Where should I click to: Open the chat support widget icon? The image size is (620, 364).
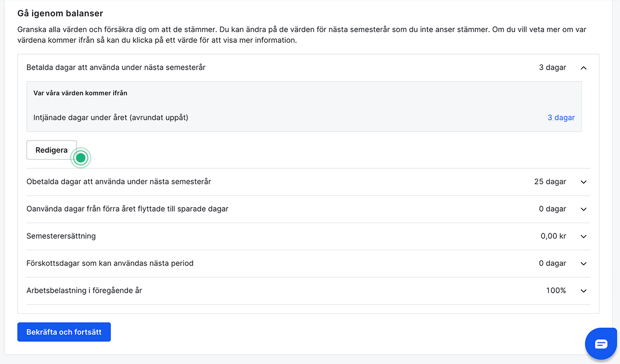(601, 344)
